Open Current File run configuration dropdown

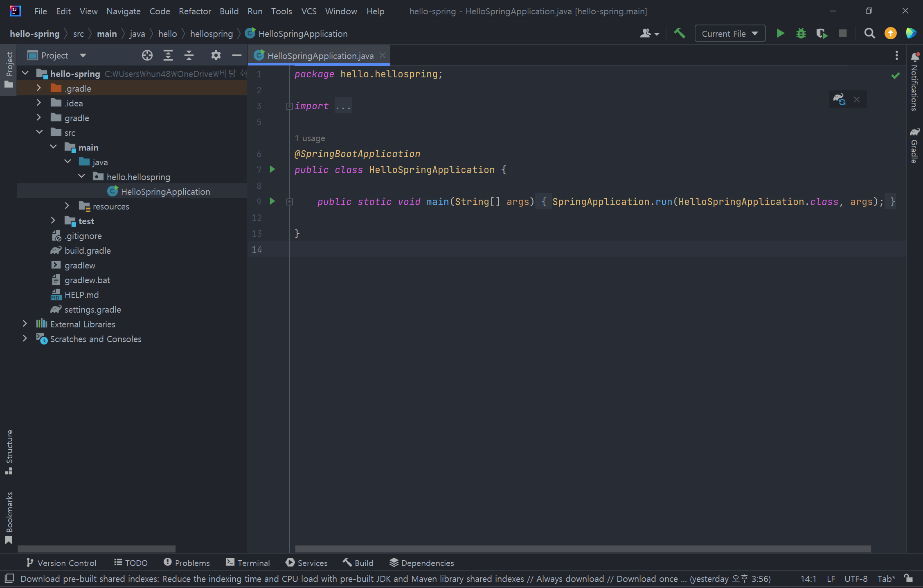pyautogui.click(x=730, y=34)
